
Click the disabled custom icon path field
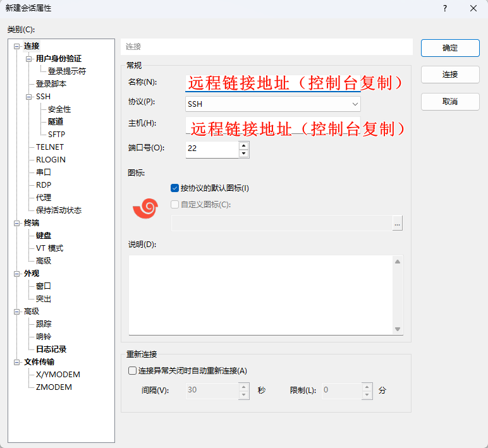tap(282, 224)
